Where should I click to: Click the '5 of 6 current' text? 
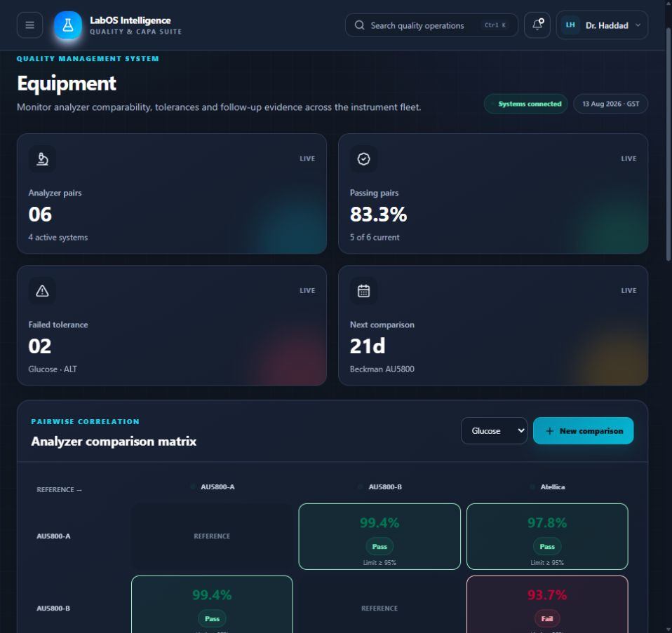click(x=375, y=237)
